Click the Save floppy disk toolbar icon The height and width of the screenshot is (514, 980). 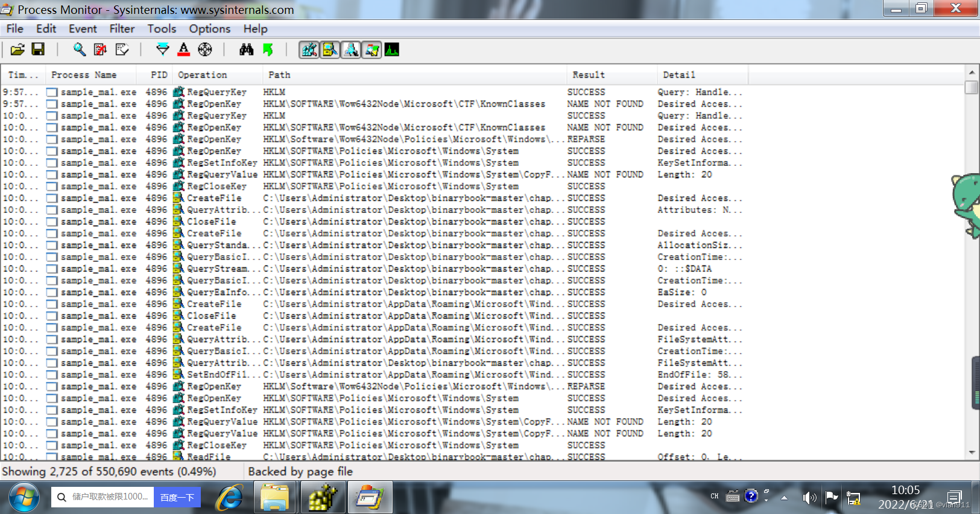point(38,49)
